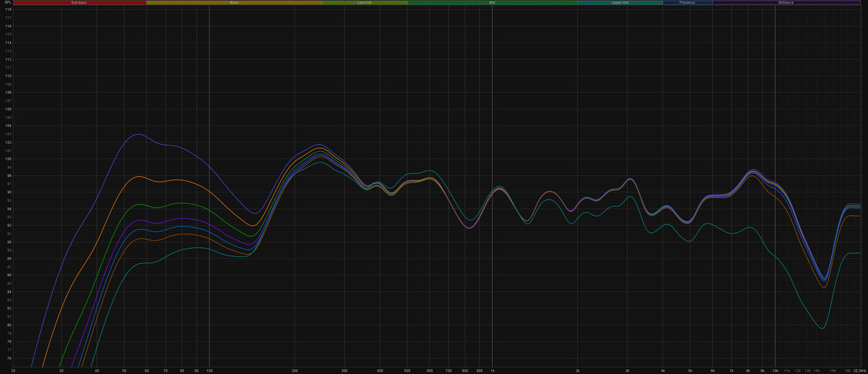Select the 10k label on the frequency axis
The width and height of the screenshot is (868, 374).
775,371
